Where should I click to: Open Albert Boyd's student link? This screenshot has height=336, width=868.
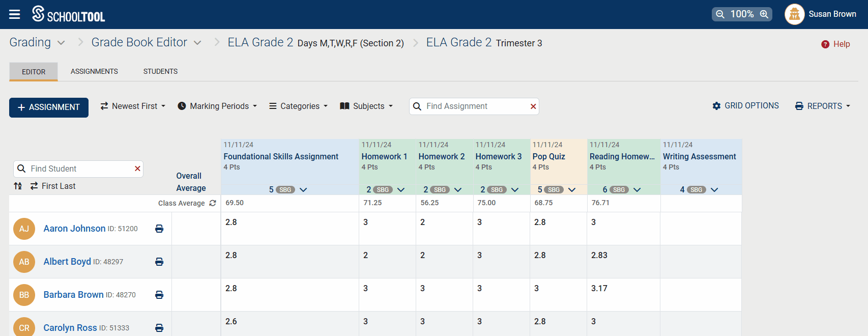[x=67, y=262]
